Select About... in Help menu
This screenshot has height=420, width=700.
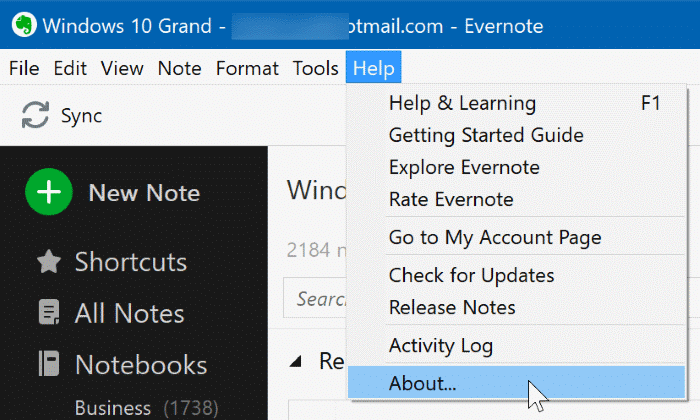pyautogui.click(x=516, y=383)
